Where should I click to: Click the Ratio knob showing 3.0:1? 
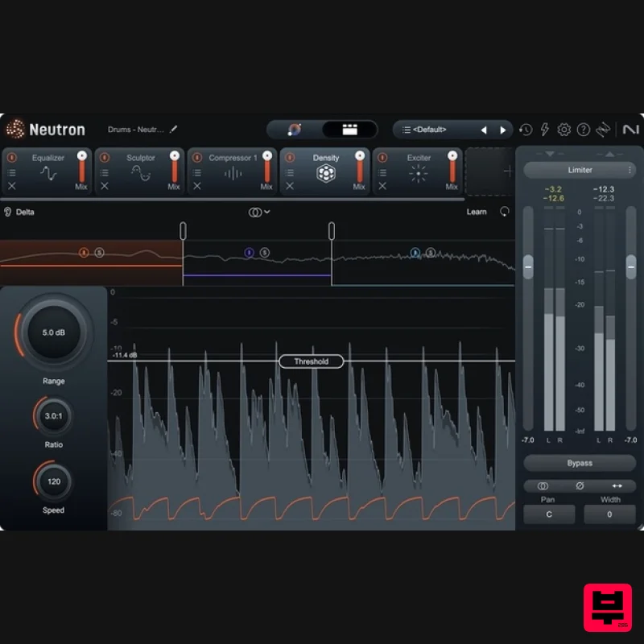click(53, 416)
